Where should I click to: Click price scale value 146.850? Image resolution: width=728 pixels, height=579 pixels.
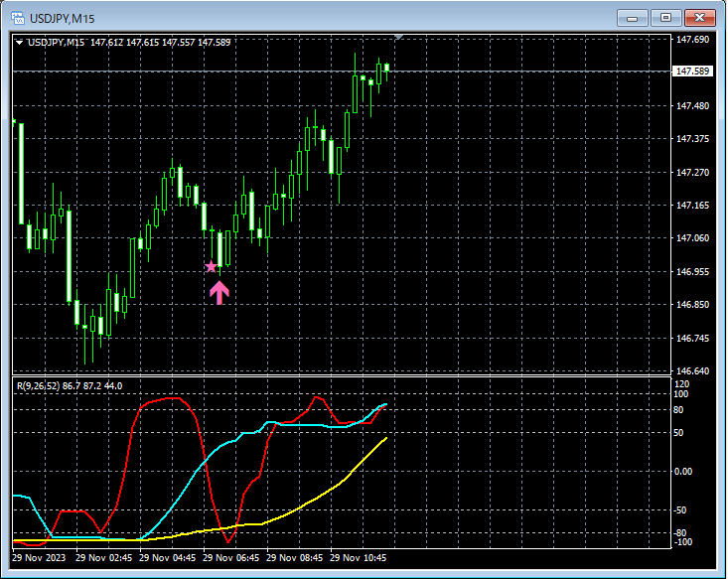coord(692,305)
